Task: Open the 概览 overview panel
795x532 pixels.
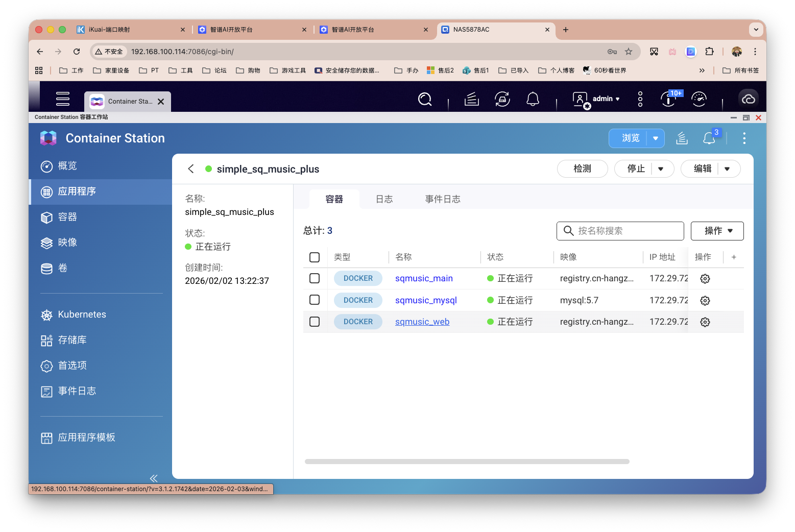Action: point(67,166)
